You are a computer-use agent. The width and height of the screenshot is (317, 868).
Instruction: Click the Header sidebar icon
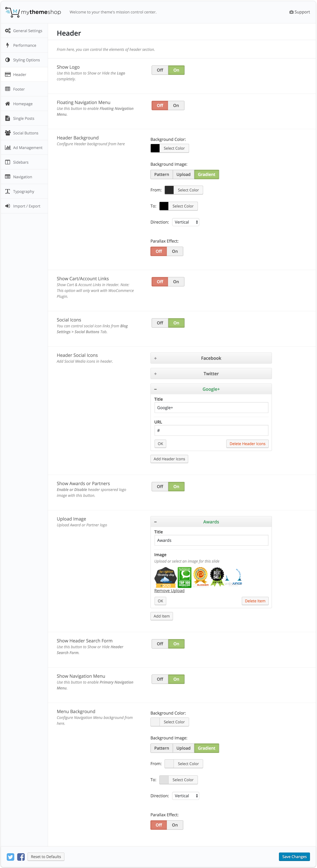click(8, 75)
